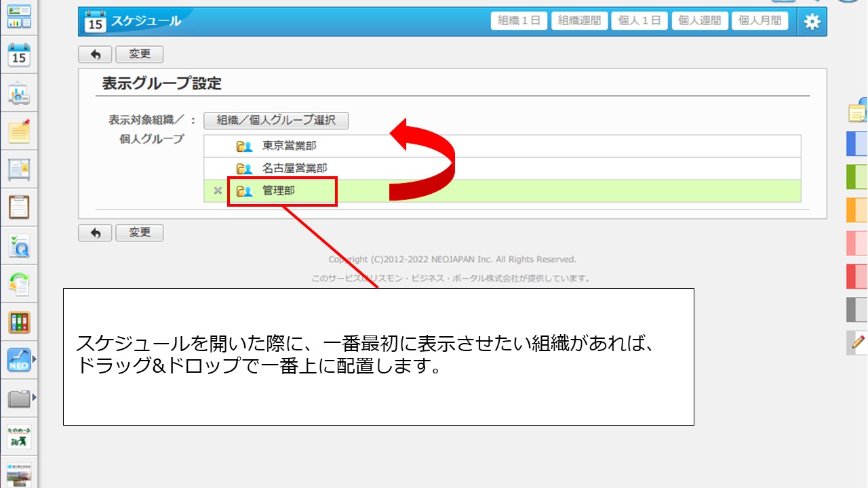Switch to 組織１日 view
The height and width of the screenshot is (488, 868).
(519, 21)
